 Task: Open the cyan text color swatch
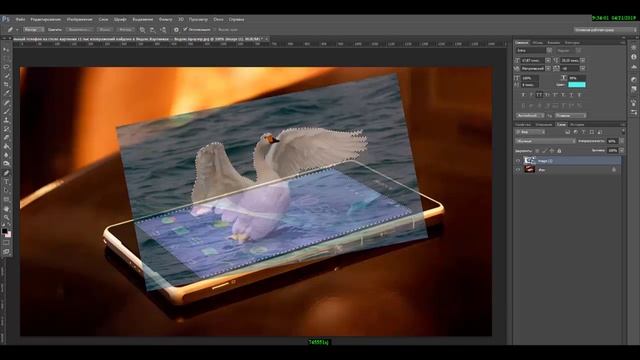point(577,84)
